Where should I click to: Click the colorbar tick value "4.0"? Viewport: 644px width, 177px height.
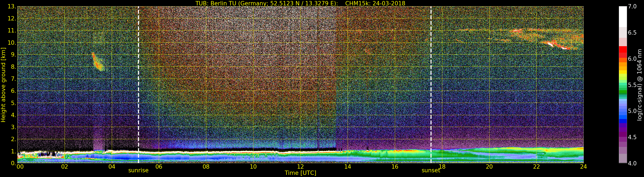(632, 163)
